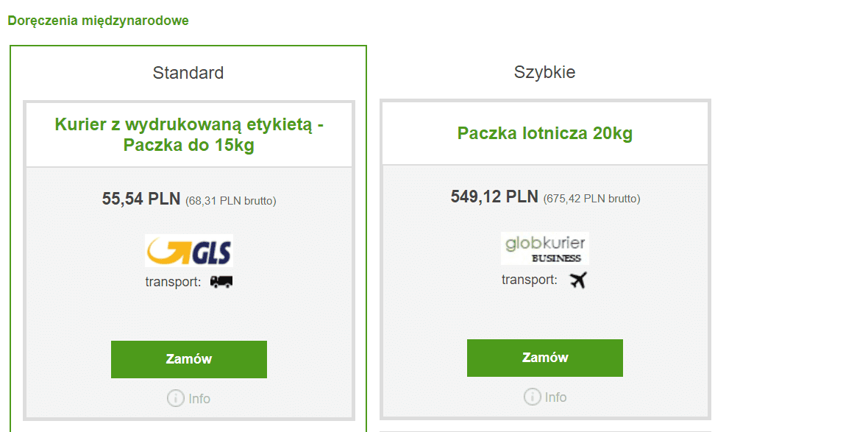The image size is (868, 432).
Task: Click the 55,54 PLN net price
Action: pos(140,199)
